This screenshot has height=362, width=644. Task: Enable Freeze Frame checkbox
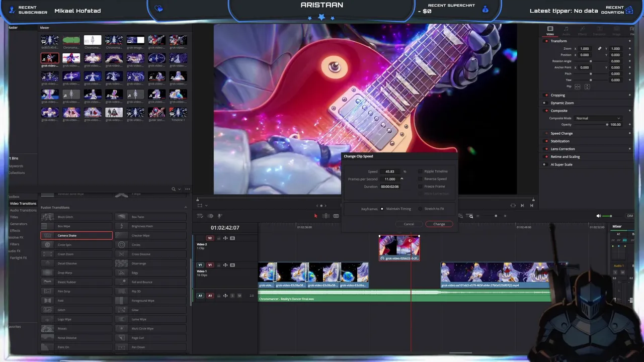coord(421,187)
